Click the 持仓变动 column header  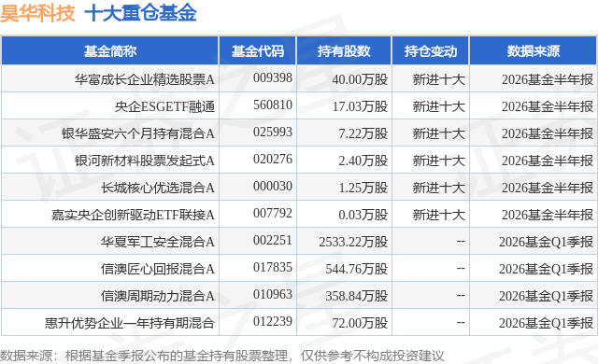pyautogui.click(x=431, y=51)
